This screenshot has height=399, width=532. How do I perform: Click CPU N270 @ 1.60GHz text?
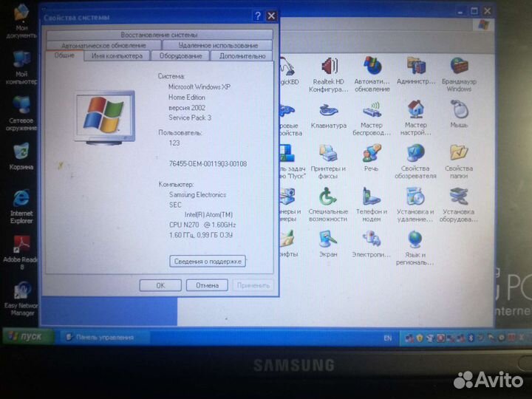202,225
